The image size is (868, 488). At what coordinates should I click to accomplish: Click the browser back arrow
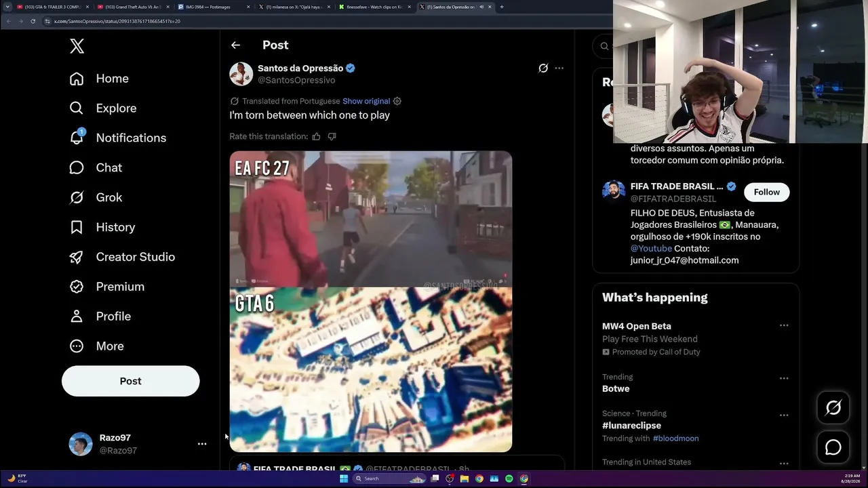pos(8,21)
